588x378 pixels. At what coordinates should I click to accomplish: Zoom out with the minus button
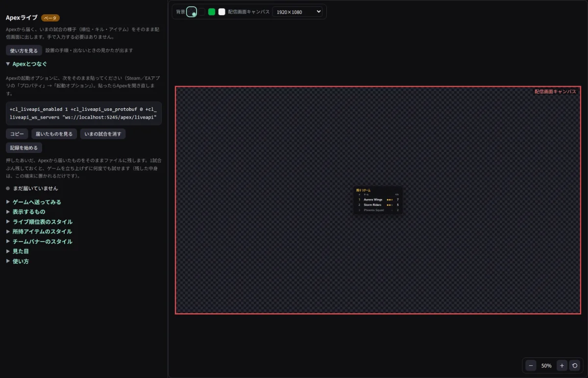(531, 365)
